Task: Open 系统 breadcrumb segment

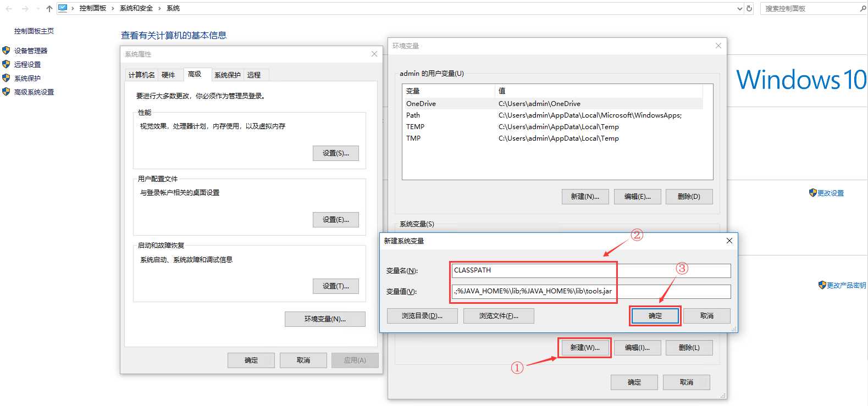Action: pyautogui.click(x=173, y=8)
